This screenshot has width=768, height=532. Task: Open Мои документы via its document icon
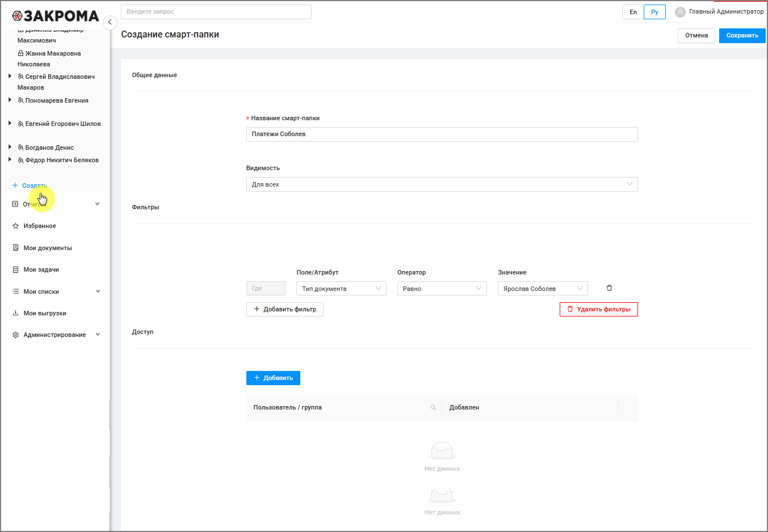(x=15, y=248)
